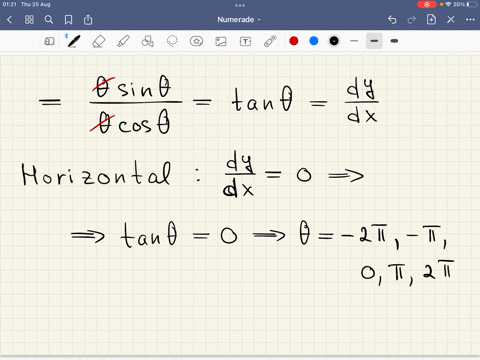Tap the three-dot multitasking handle
The height and width of the screenshot is (360, 480).
(x=240, y=5)
